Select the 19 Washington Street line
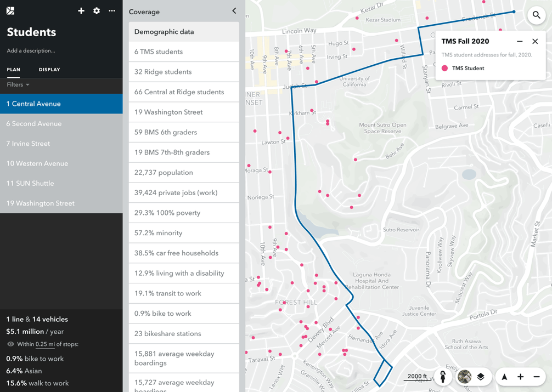This screenshot has width=552, height=392. [61, 203]
